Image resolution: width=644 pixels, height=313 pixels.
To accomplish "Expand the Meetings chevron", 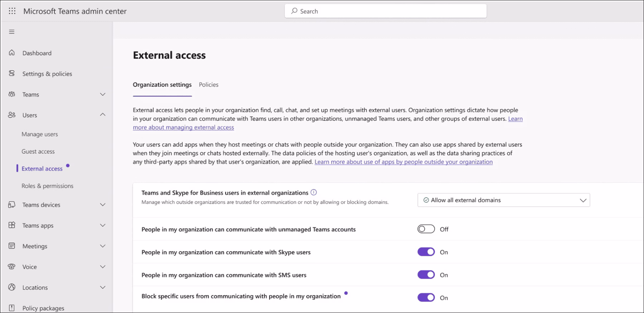I will coord(103,246).
